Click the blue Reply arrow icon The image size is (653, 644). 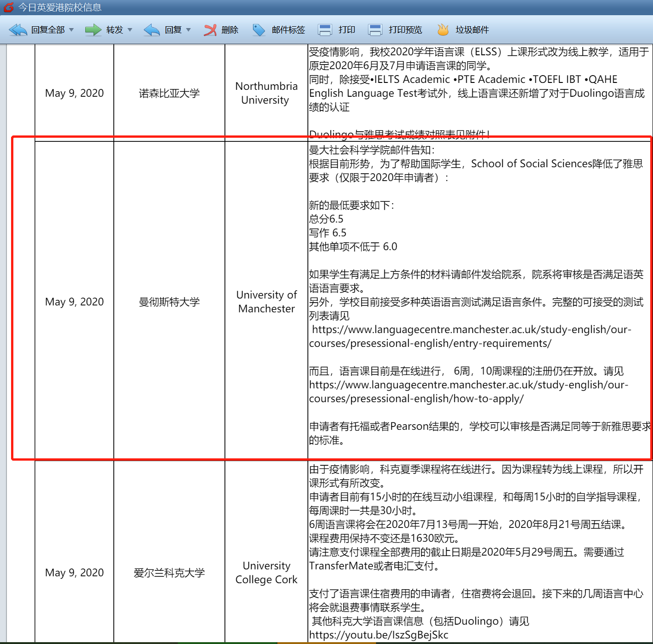pos(152,30)
